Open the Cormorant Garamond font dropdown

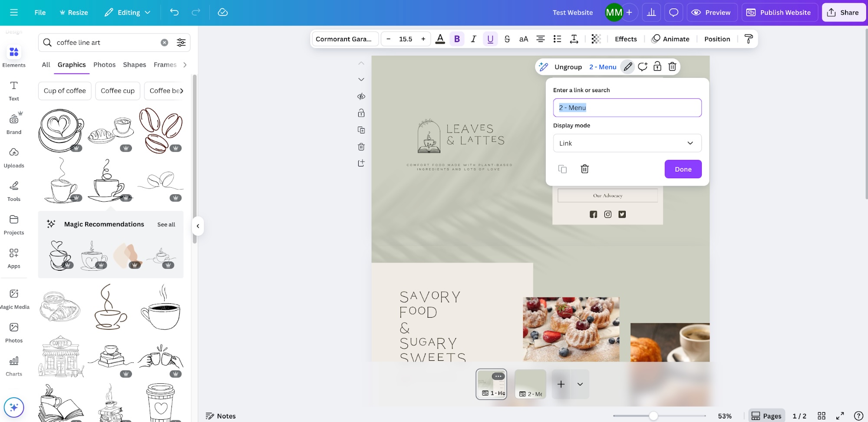[x=345, y=39]
